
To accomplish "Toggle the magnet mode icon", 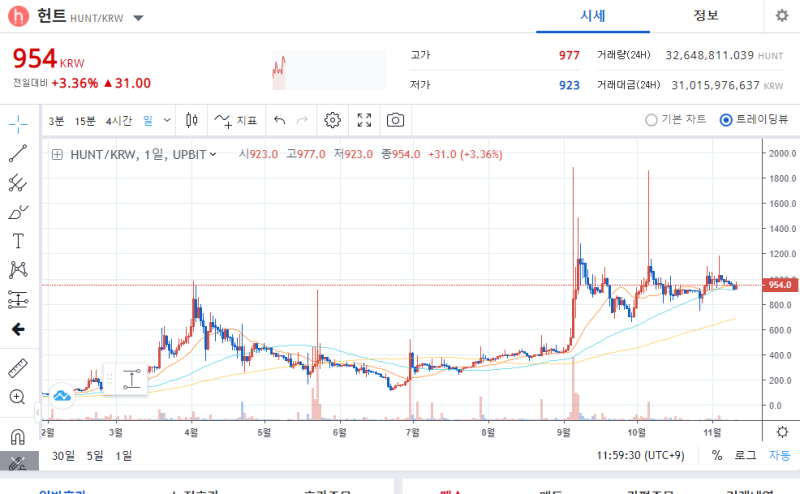I will click(17, 436).
